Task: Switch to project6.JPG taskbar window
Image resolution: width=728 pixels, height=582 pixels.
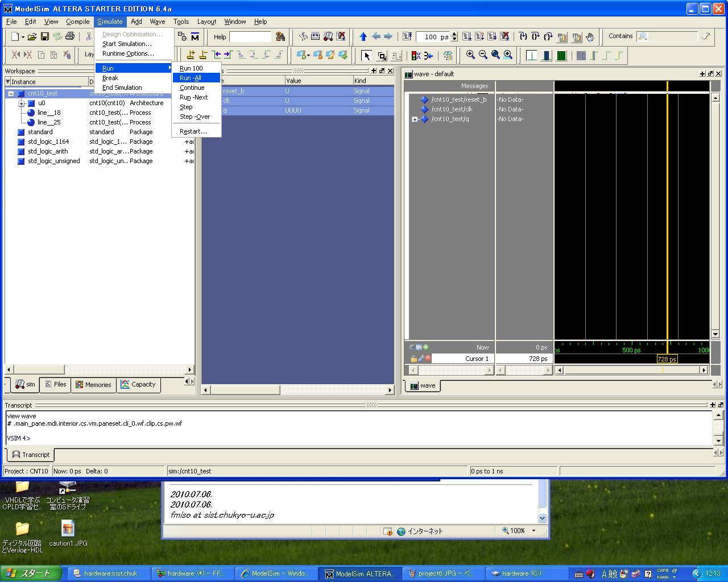Action: coord(442,573)
